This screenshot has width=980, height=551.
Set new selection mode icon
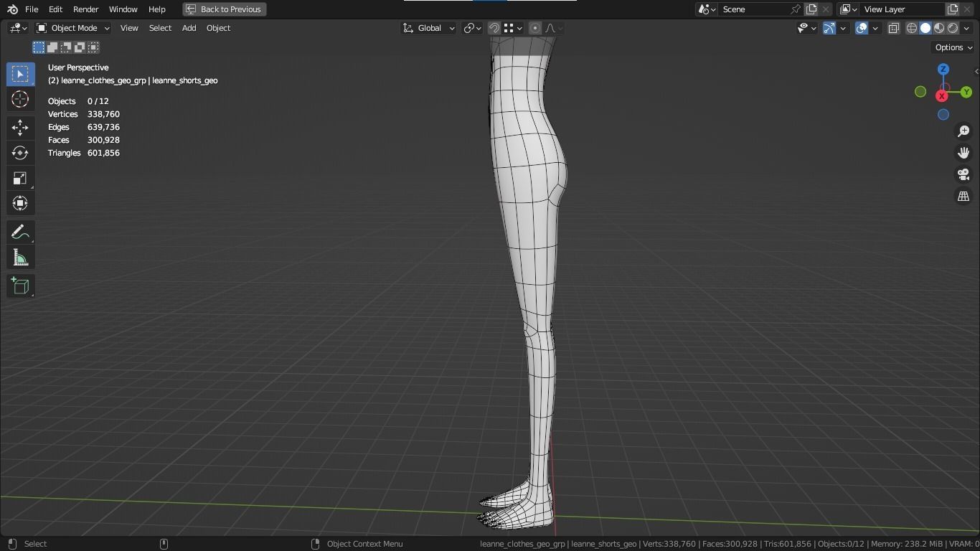point(39,47)
